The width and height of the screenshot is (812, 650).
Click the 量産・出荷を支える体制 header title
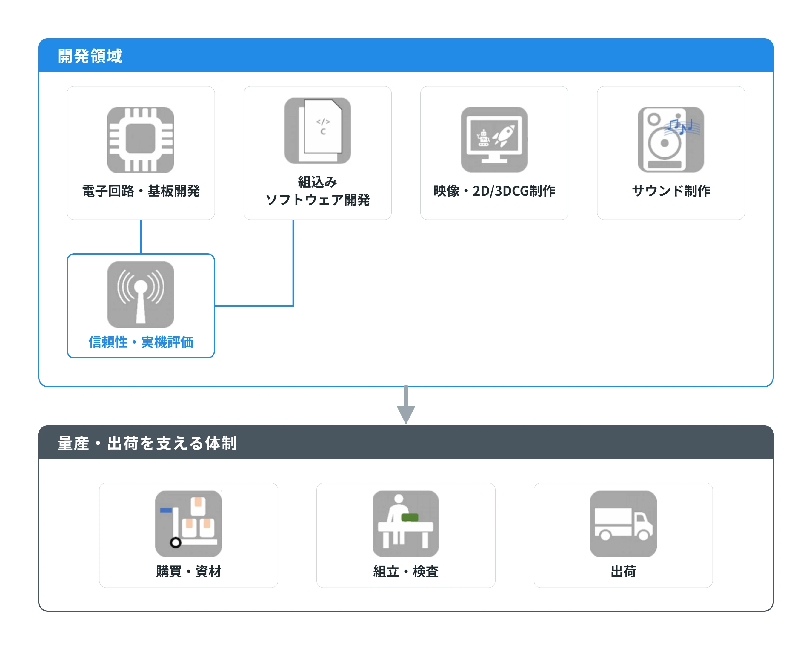point(147,444)
